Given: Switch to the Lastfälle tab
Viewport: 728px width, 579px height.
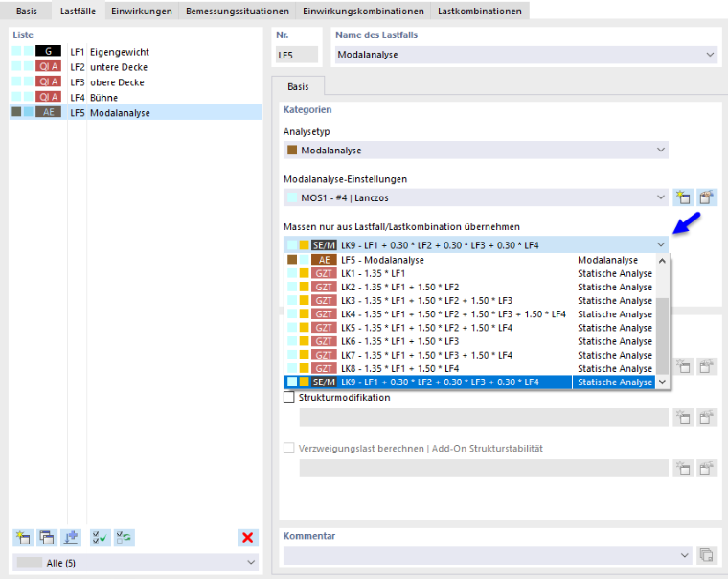Looking at the screenshot, I should pos(78,11).
